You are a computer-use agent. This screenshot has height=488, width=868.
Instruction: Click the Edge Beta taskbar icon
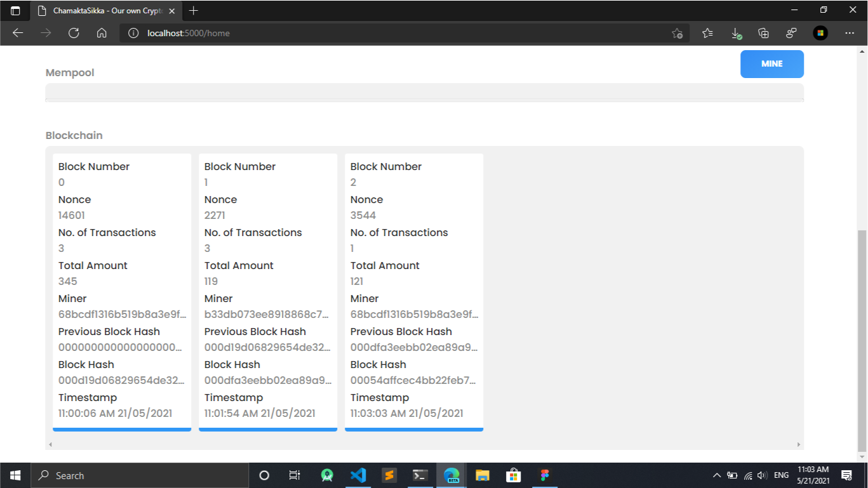tap(451, 475)
